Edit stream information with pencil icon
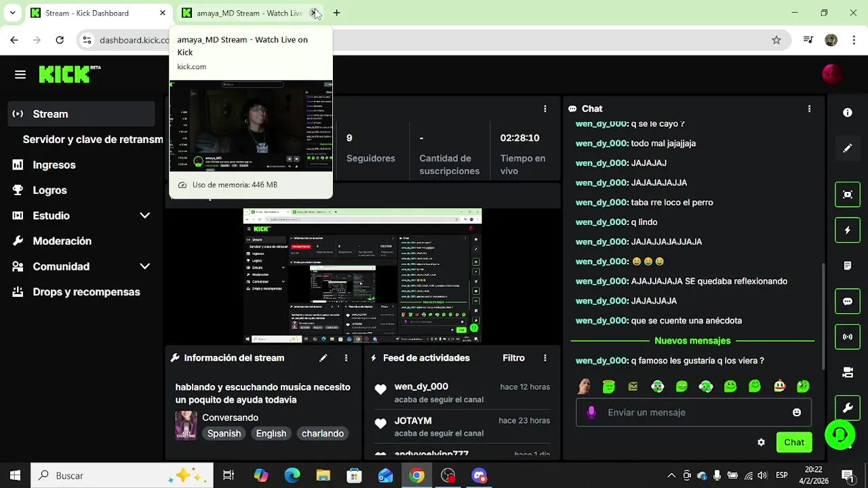Screen dimensions: 868x488 tap(323, 358)
